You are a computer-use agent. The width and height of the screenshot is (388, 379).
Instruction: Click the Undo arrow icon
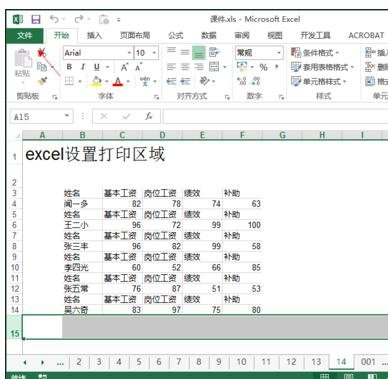(54, 19)
